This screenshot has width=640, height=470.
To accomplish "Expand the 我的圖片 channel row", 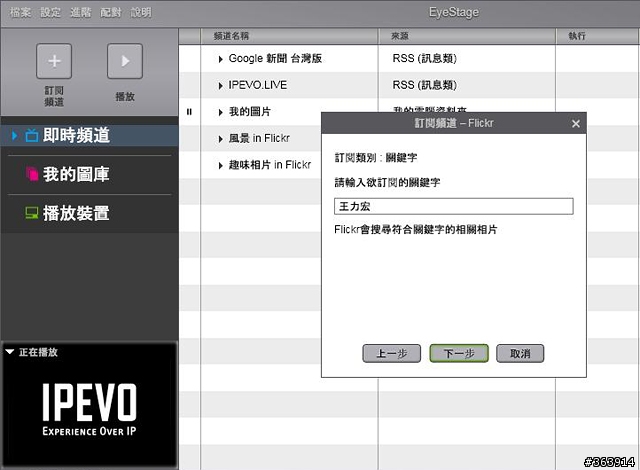I will pos(220,112).
